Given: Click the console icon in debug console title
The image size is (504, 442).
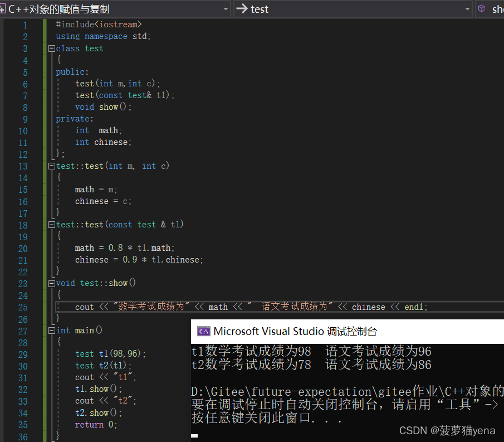Looking at the screenshot, I should (x=204, y=331).
